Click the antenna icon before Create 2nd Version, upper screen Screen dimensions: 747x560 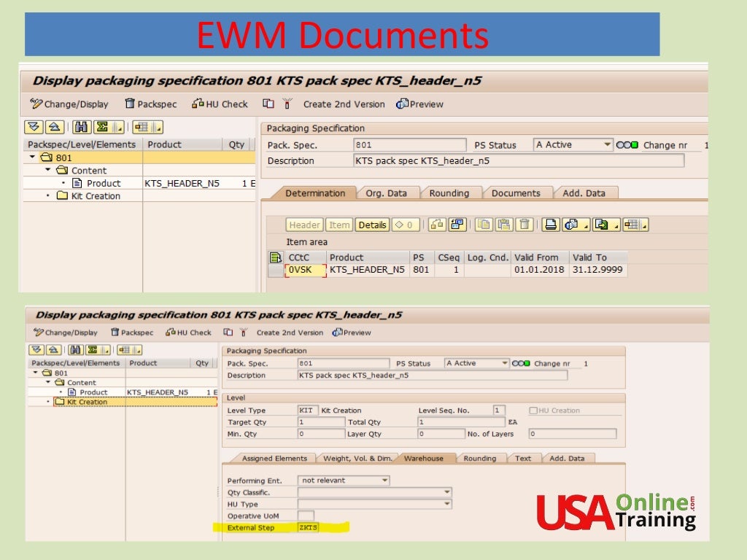point(287,104)
